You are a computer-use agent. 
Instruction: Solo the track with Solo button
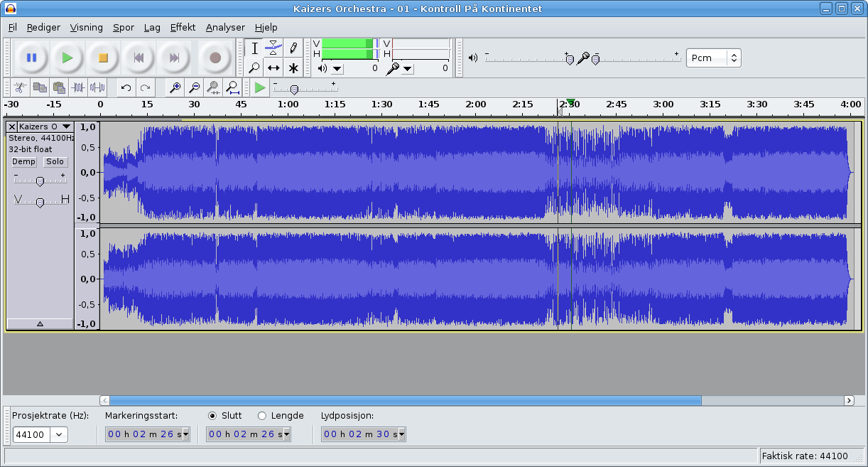tap(55, 161)
